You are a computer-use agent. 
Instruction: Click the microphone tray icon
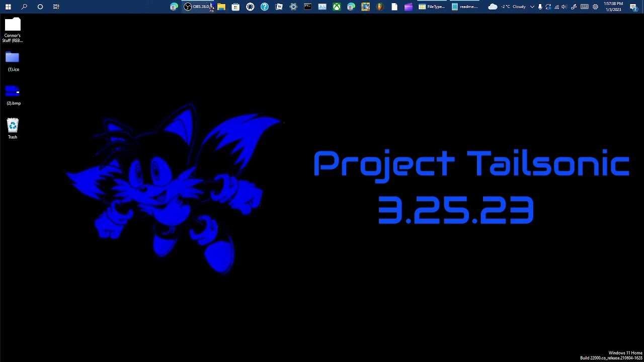(x=540, y=7)
